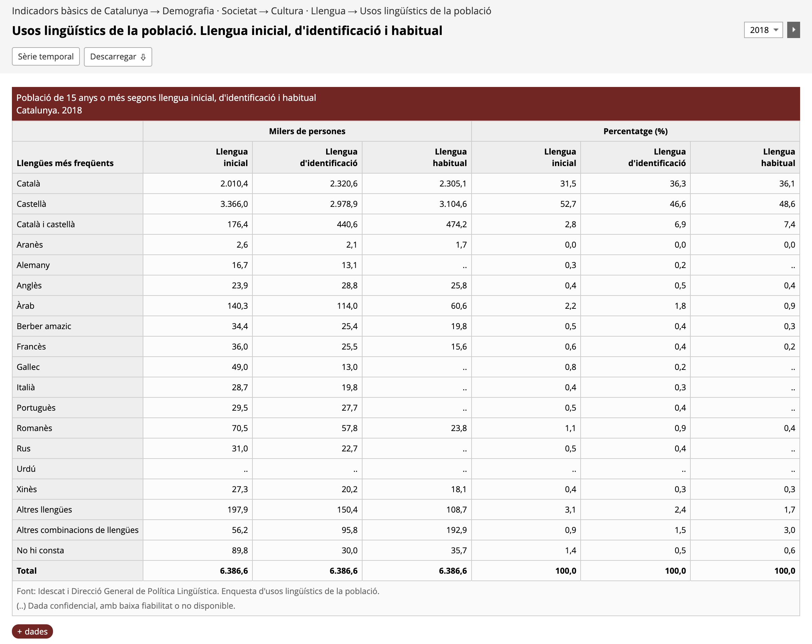The image size is (812, 644).
Task: Click the table title banner Catalunya. 2018
Action: tap(49, 110)
